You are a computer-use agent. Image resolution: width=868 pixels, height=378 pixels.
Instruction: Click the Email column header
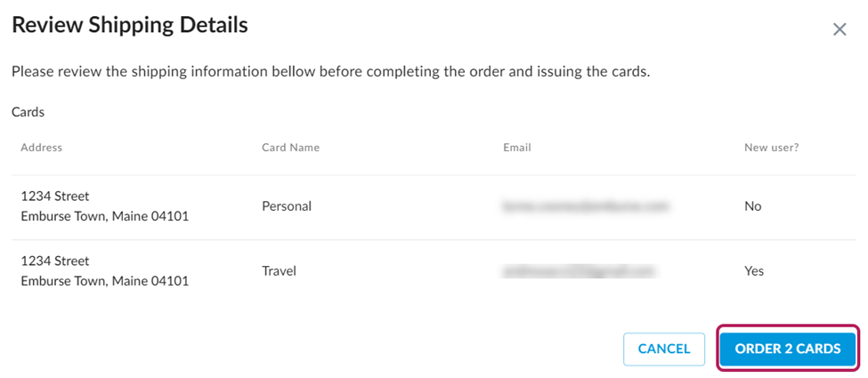point(516,148)
